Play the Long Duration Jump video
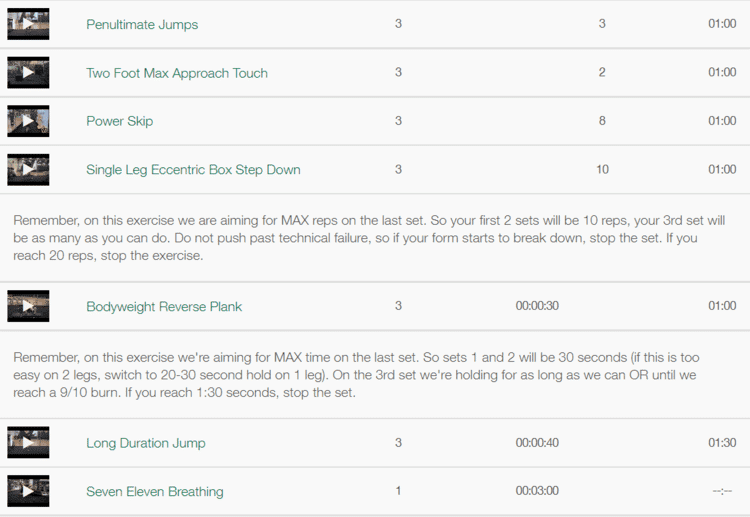750x517 pixels. tap(28, 443)
